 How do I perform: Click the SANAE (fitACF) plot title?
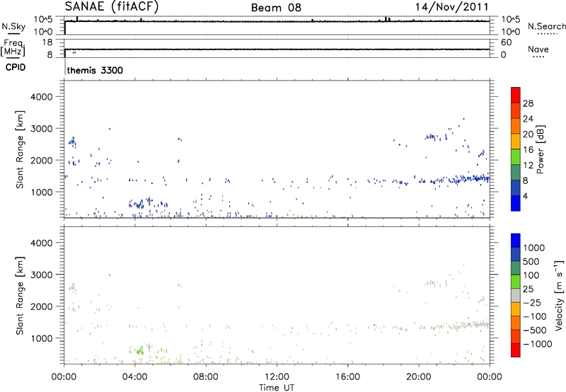point(112,7)
